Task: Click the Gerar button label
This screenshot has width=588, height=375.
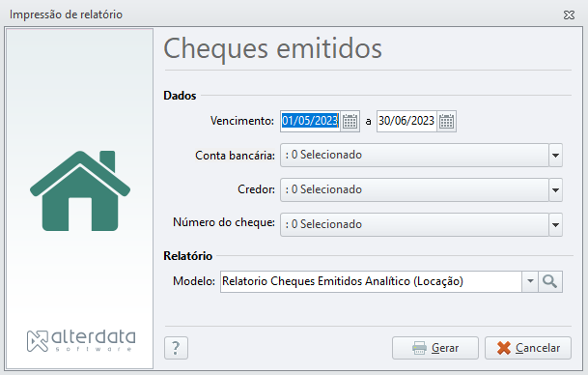Action: coord(445,348)
